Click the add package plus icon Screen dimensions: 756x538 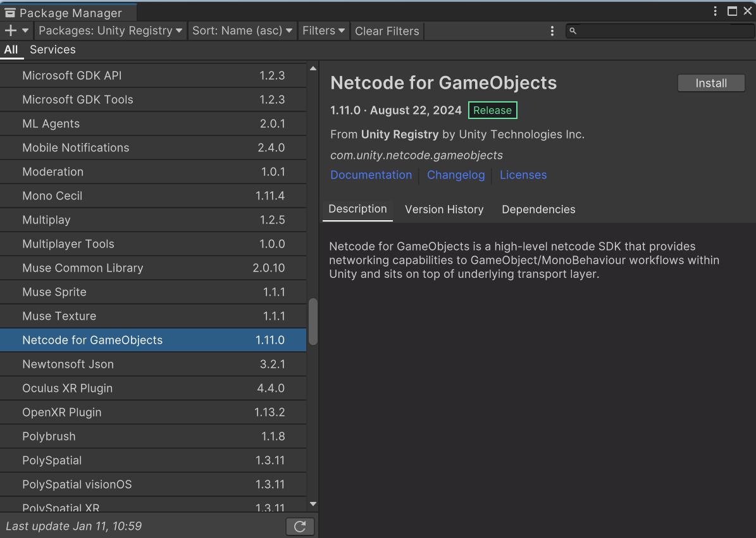11,30
